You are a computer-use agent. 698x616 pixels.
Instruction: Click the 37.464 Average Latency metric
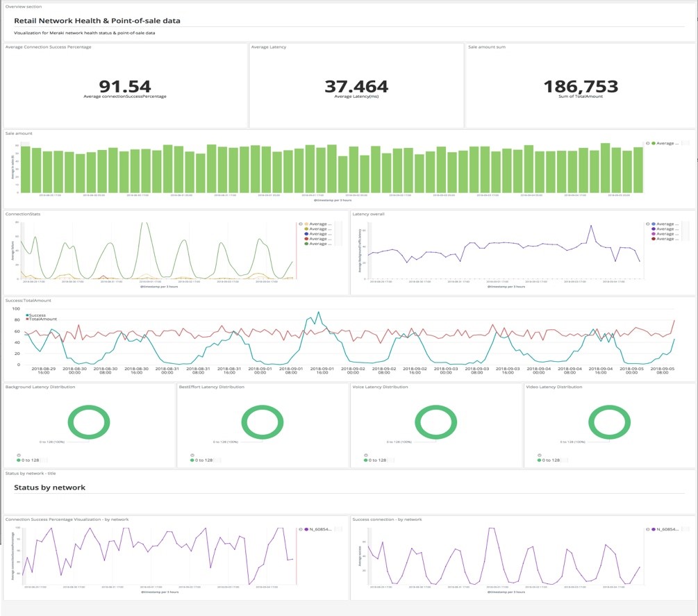[356, 87]
